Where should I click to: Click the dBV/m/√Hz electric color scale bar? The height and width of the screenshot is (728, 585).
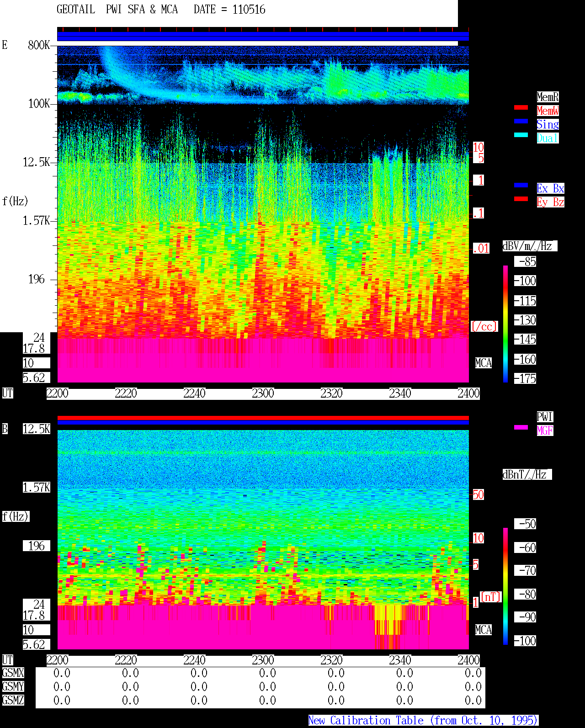505,324
